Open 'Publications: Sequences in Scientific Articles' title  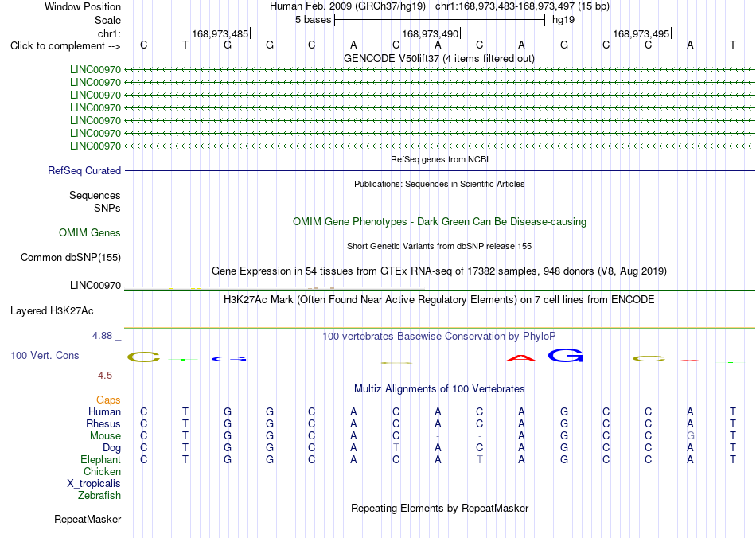pyautogui.click(x=439, y=184)
